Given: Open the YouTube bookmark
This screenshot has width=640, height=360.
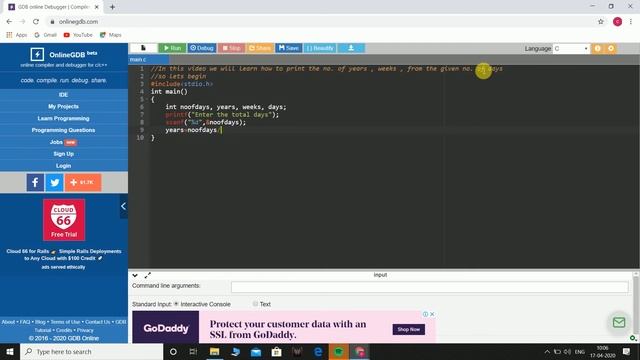Looking at the screenshot, I should (x=78, y=35).
